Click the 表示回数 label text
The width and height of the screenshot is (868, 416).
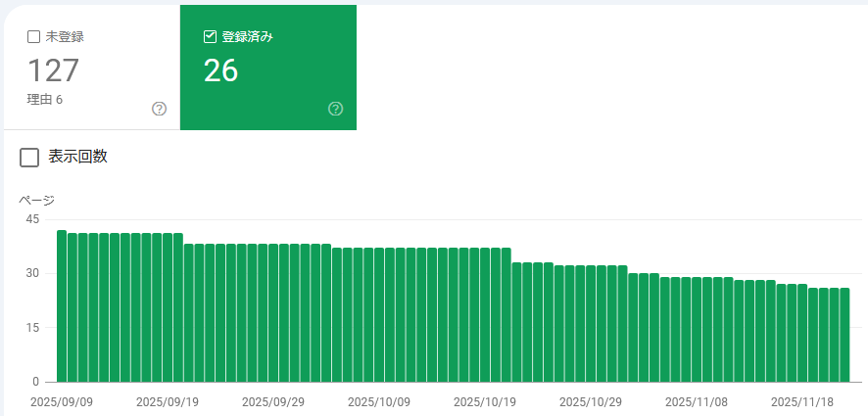(x=78, y=157)
